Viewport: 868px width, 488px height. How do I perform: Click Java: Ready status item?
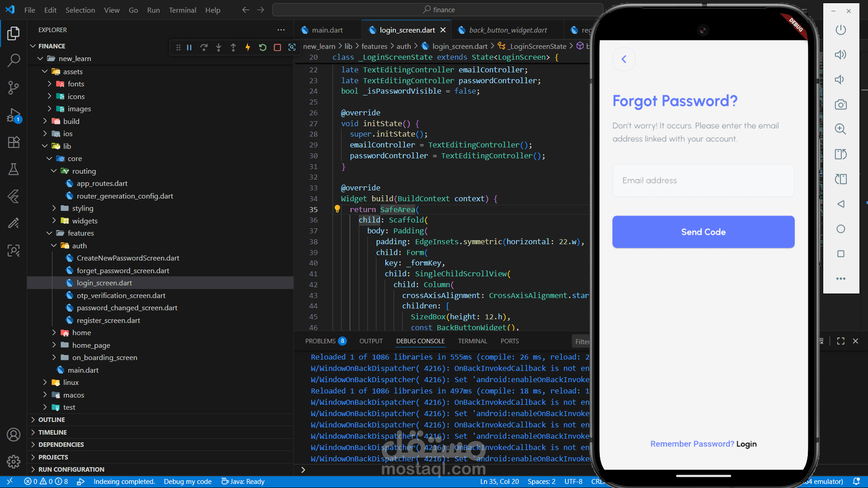tap(243, 482)
